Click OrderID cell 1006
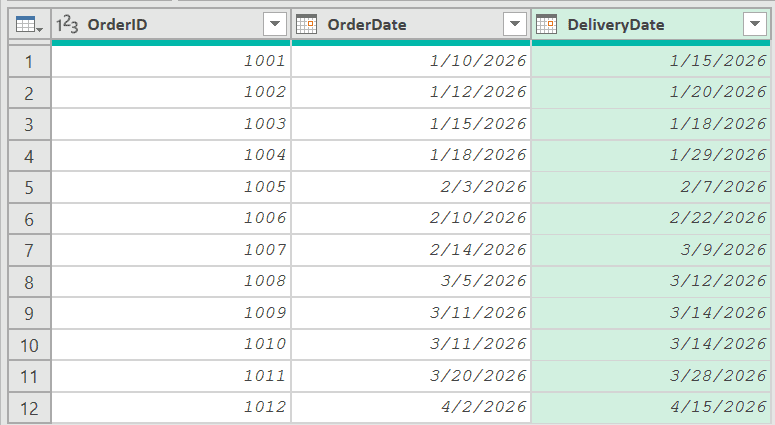This screenshot has height=425, width=775. point(171,218)
